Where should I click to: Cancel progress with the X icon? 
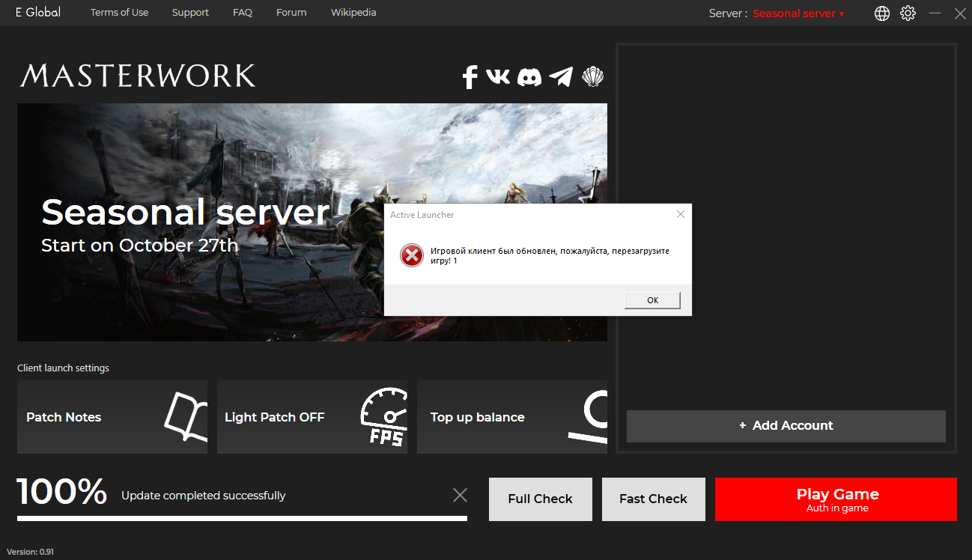point(461,495)
